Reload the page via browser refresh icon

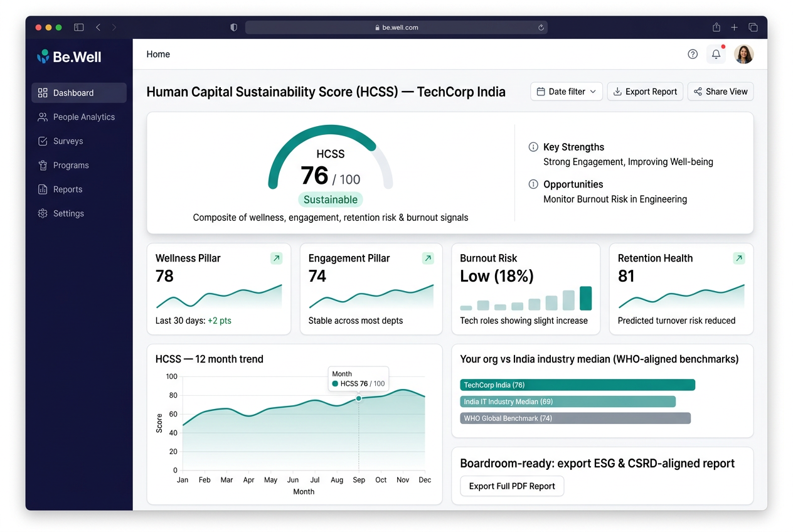coord(541,28)
